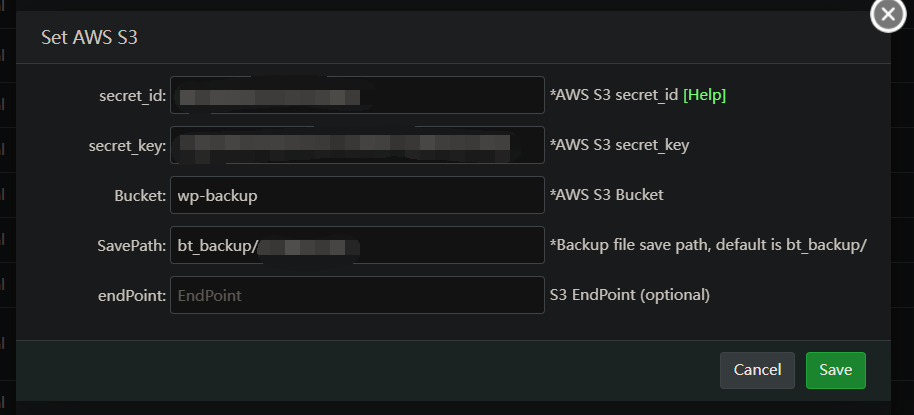
Task: Click the secret_key field label
Action: click(x=127, y=146)
